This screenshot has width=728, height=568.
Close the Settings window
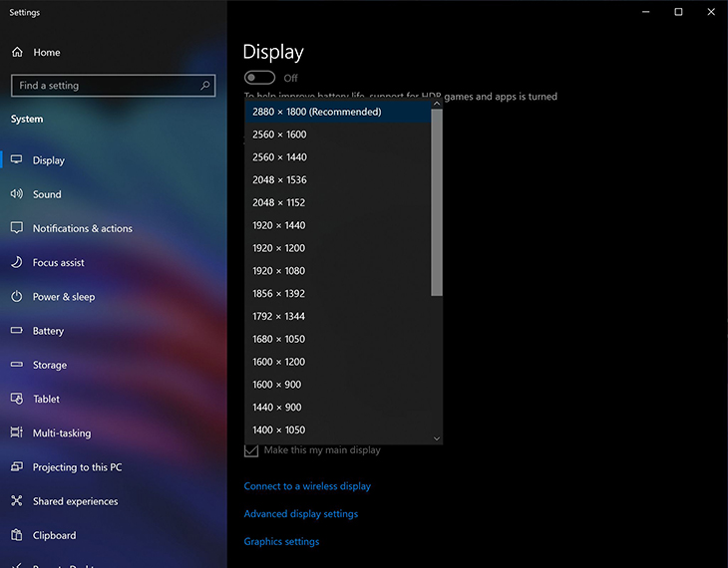click(711, 12)
